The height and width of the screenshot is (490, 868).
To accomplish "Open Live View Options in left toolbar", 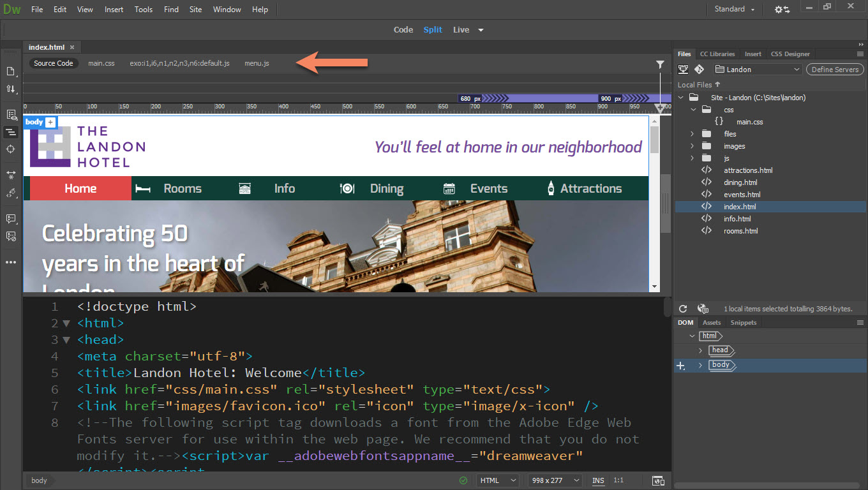I will [11, 115].
